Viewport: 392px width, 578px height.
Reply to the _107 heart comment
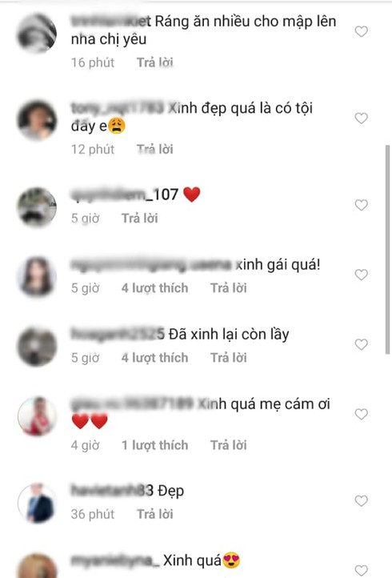(x=140, y=219)
